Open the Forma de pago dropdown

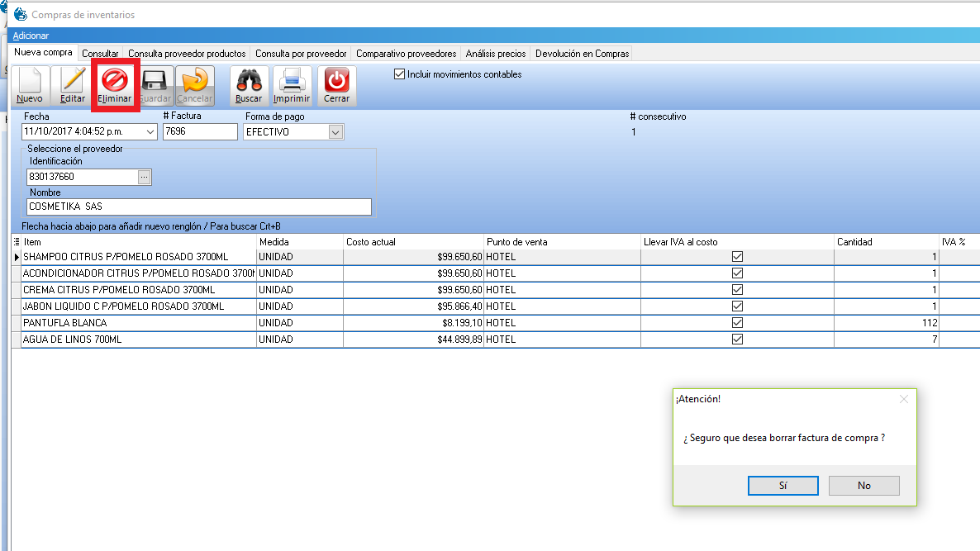[x=335, y=132]
